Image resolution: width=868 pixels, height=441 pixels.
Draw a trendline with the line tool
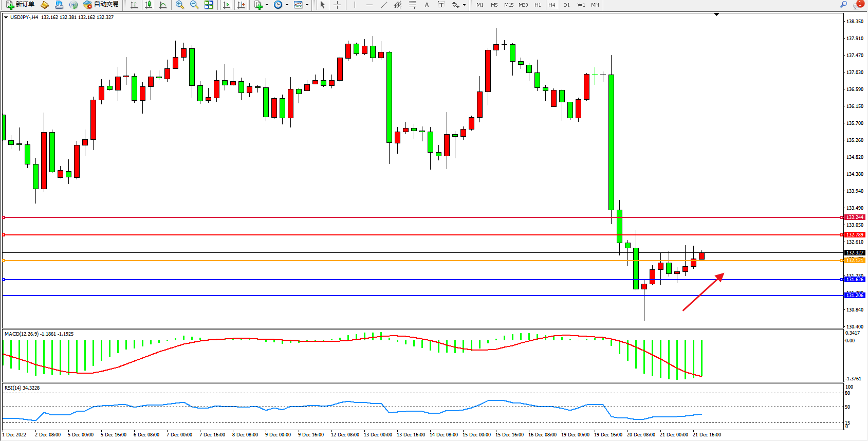point(383,5)
